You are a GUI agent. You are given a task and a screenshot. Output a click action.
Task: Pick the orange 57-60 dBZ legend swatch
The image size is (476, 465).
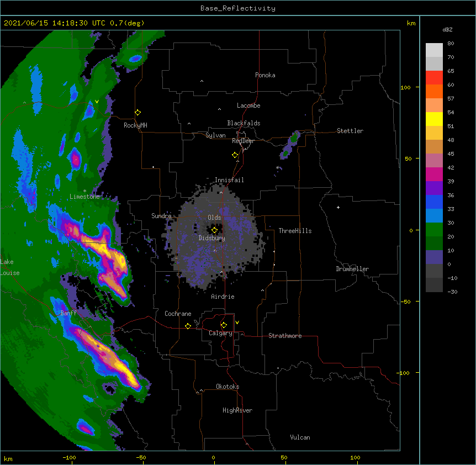tap(434, 91)
